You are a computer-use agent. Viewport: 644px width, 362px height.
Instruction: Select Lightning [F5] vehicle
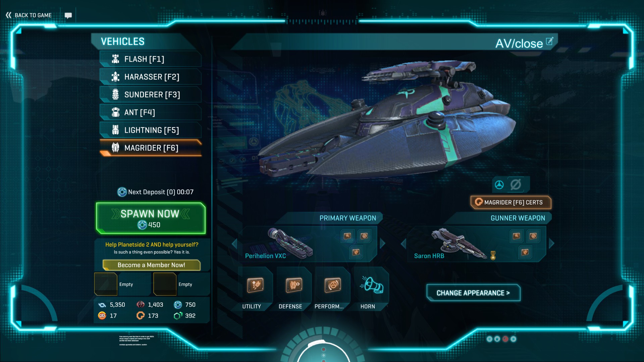pos(151,130)
